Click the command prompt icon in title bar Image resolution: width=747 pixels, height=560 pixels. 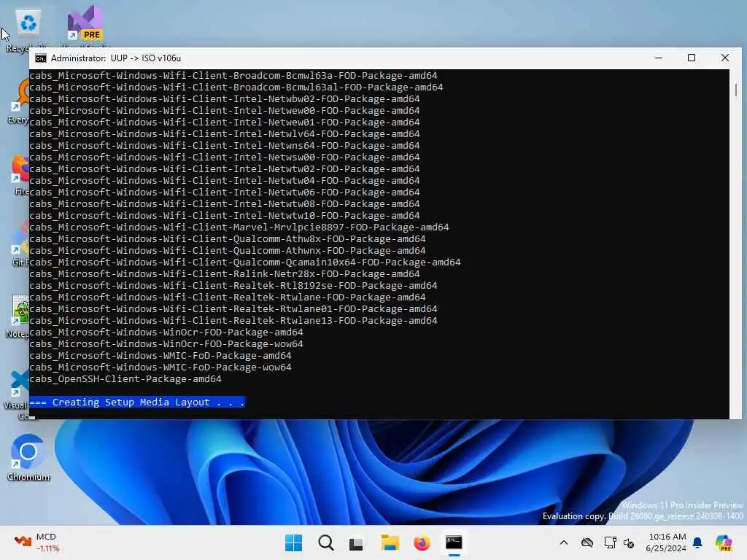pos(41,58)
